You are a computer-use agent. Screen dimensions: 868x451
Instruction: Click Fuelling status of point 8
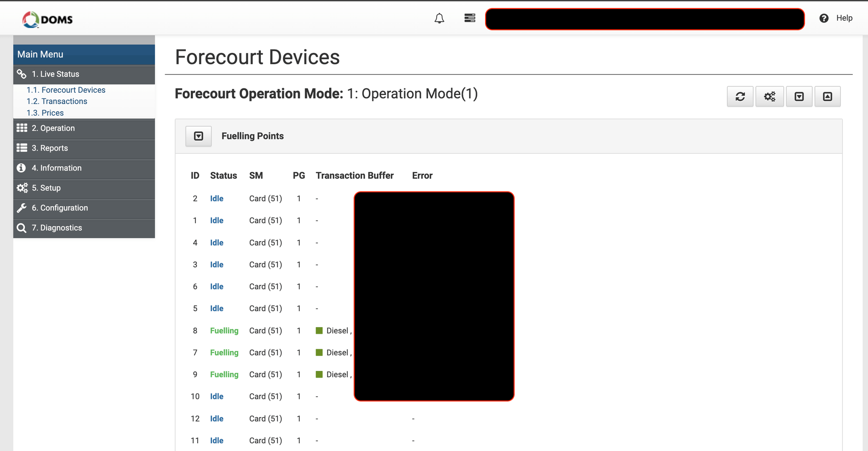point(224,331)
